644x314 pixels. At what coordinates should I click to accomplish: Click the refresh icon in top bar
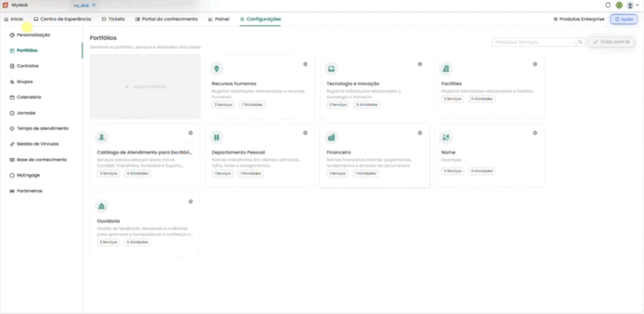(x=608, y=5)
